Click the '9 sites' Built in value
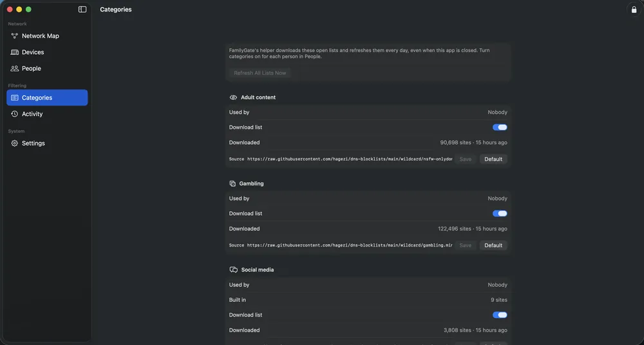The width and height of the screenshot is (644, 345). 498,300
